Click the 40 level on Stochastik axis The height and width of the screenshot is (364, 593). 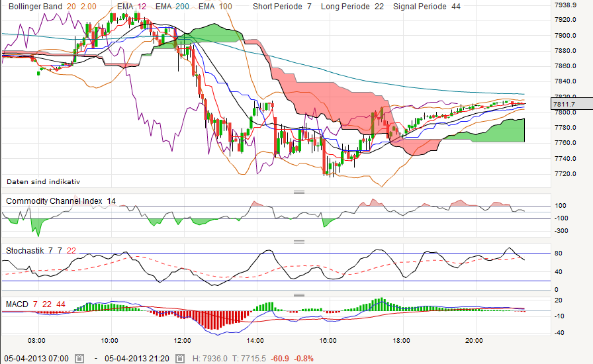point(558,271)
